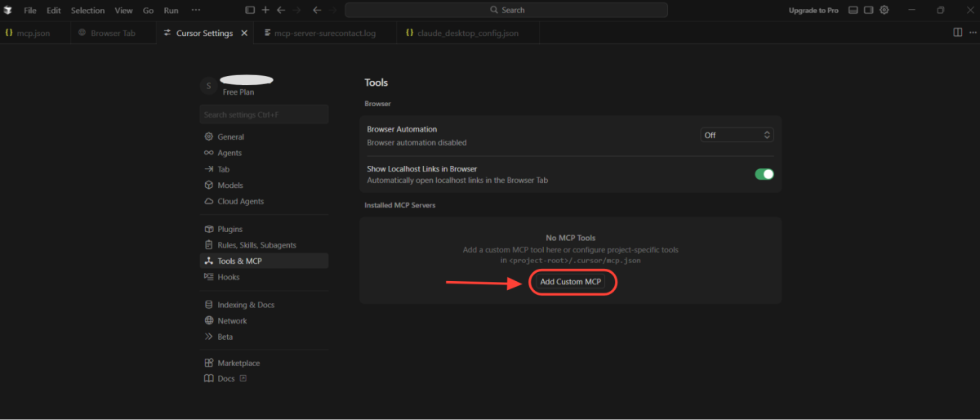The image size is (980, 420).
Task: Toggle the right side panel icon
Action: coord(869,10)
